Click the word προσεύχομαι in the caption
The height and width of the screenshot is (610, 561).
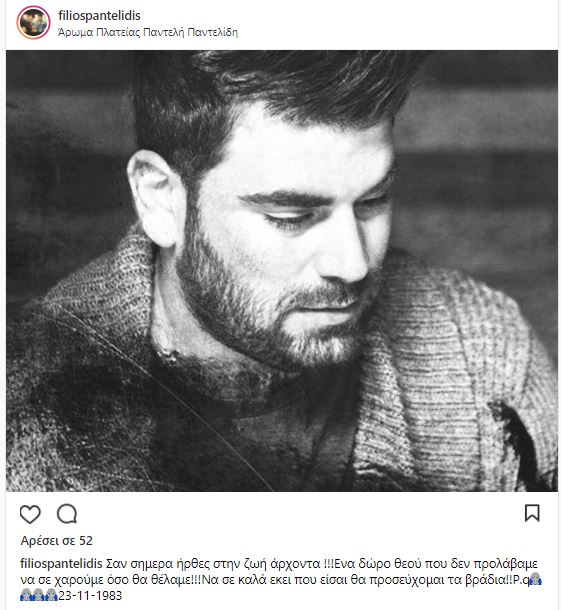(x=407, y=580)
